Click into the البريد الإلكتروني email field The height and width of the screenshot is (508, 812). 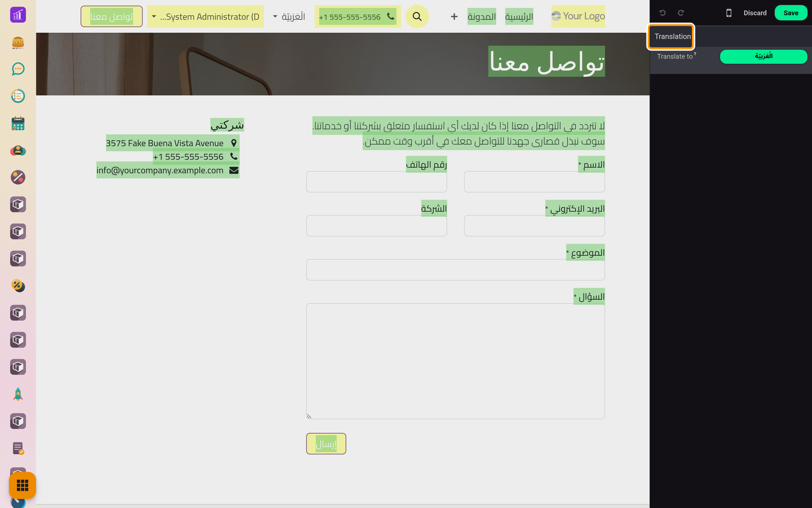pyautogui.click(x=534, y=226)
